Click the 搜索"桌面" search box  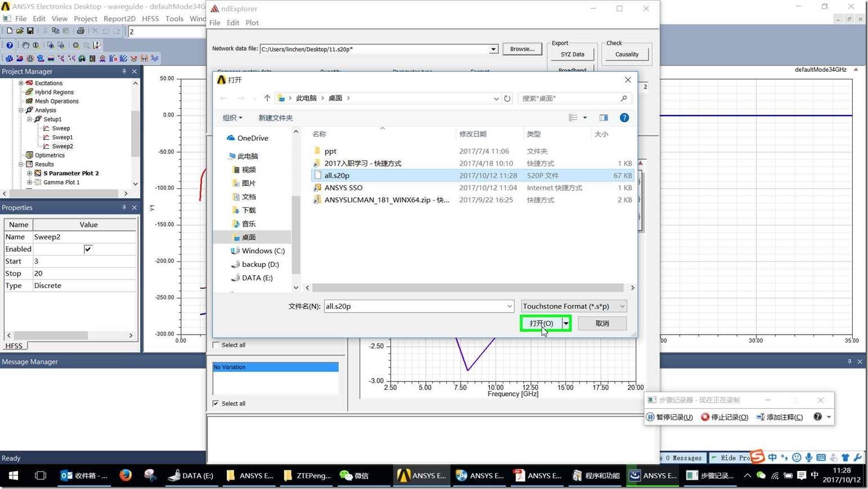pyautogui.click(x=574, y=99)
